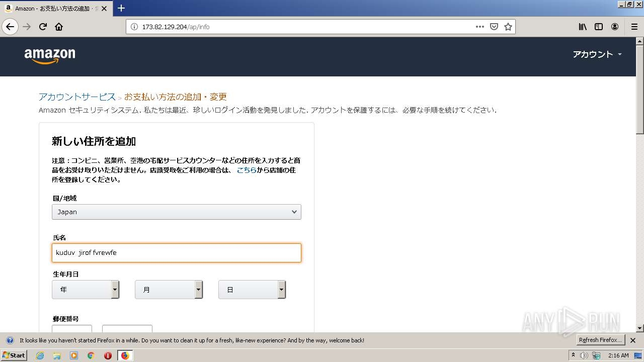Image resolution: width=644 pixels, height=362 pixels.
Task: Open File Explorer from taskbar
Action: (57, 355)
